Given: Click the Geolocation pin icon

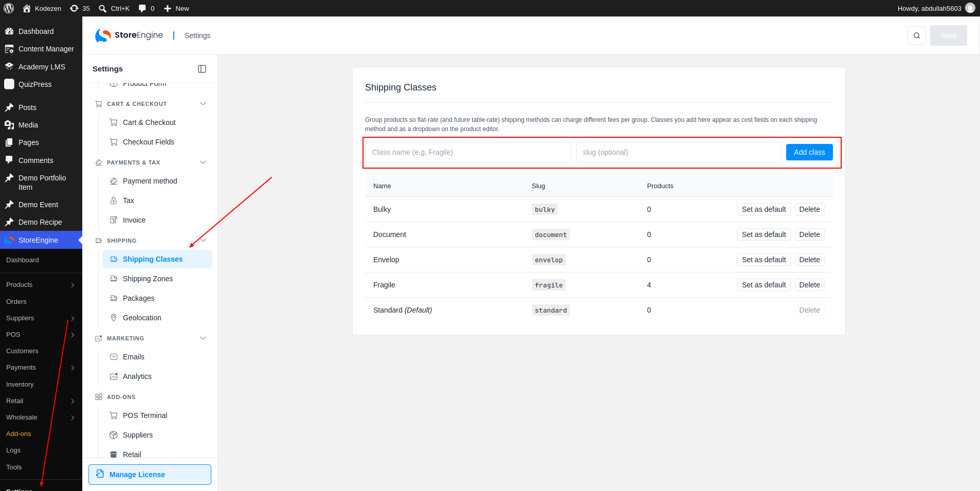Looking at the screenshot, I should coord(114,318).
